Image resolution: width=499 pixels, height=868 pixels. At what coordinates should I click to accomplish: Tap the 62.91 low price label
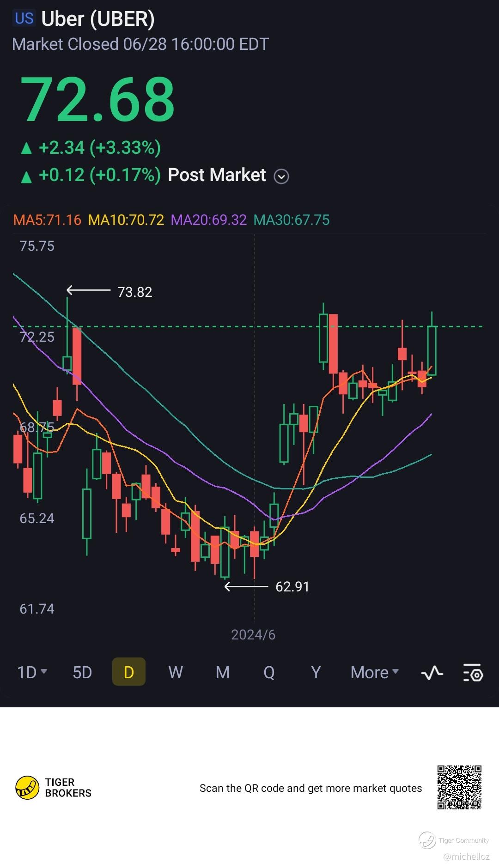coord(292,587)
